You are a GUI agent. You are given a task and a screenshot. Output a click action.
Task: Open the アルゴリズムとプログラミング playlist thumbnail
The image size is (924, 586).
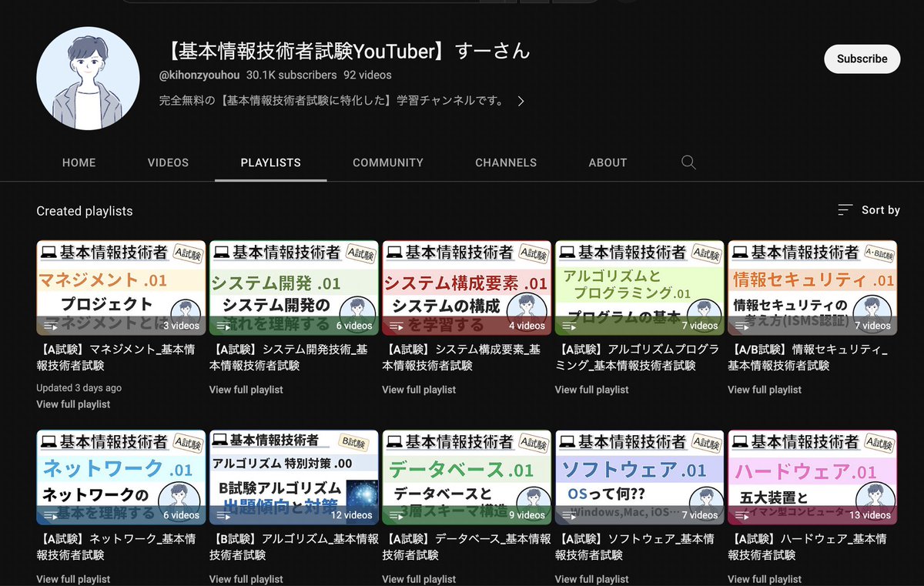640,288
